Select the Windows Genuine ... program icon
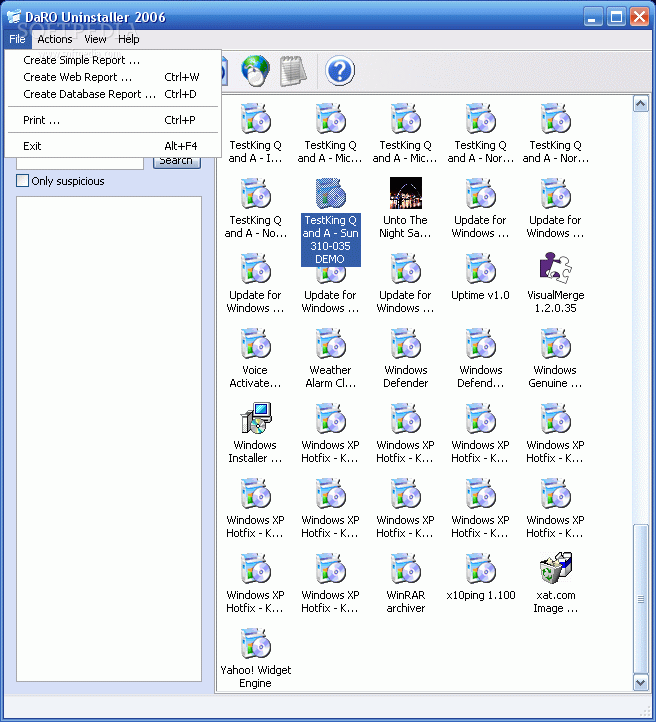Screen dimensions: 656x722 click(x=556, y=344)
